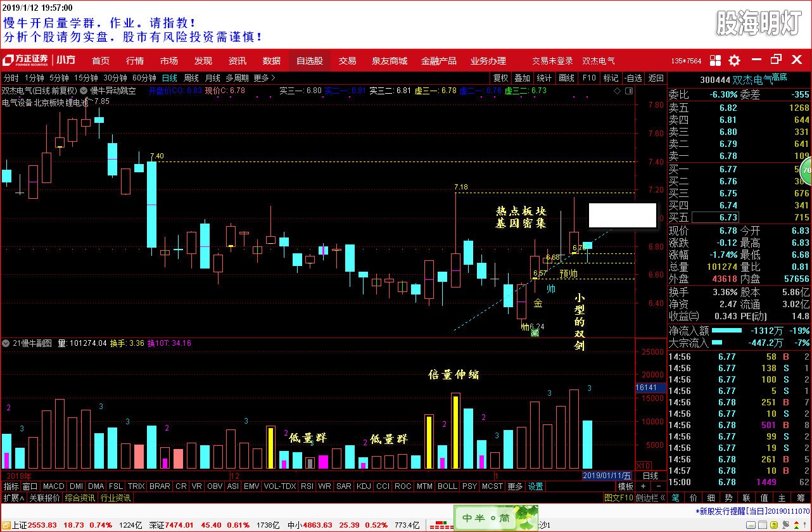Viewport: 812px width, 532px height.
Task: Select the OBV indicator
Action: click(215, 486)
